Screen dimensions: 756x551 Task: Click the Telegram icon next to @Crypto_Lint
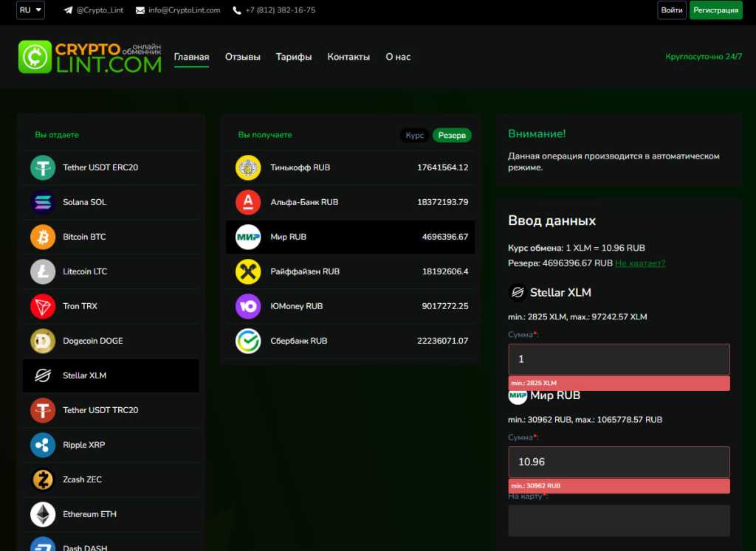coord(68,10)
